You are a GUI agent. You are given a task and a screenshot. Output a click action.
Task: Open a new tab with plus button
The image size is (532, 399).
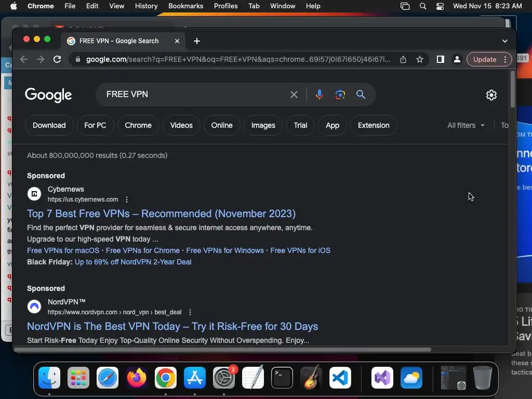click(x=197, y=41)
